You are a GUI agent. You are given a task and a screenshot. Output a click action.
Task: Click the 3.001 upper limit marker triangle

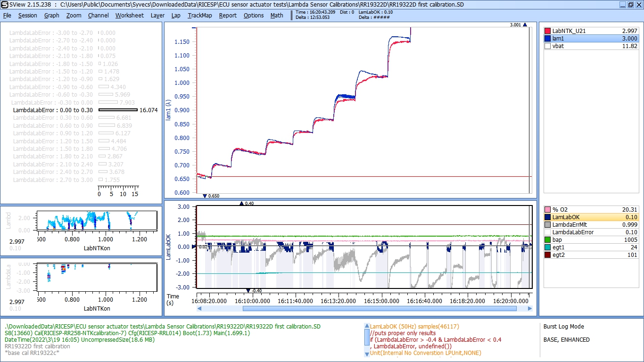coord(525,25)
